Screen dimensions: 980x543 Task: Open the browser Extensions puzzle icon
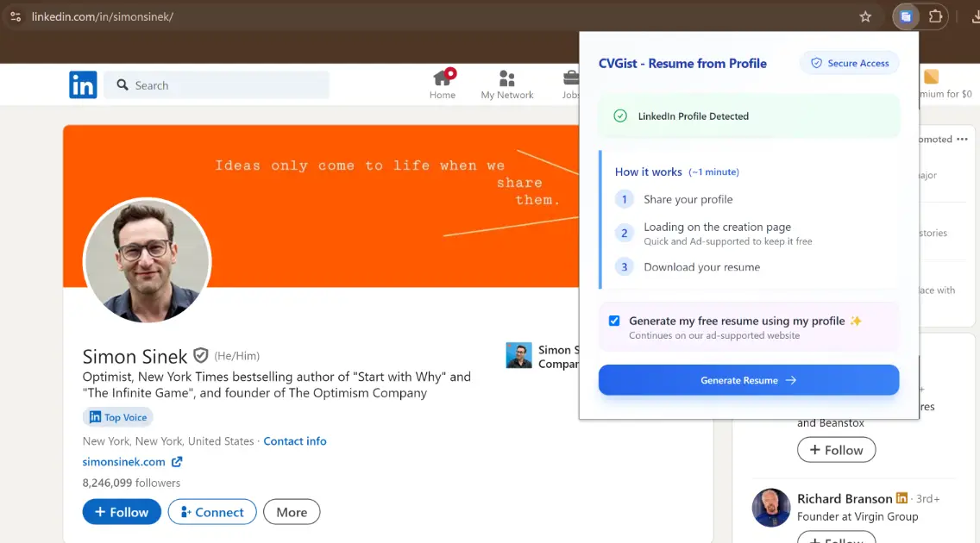point(935,16)
